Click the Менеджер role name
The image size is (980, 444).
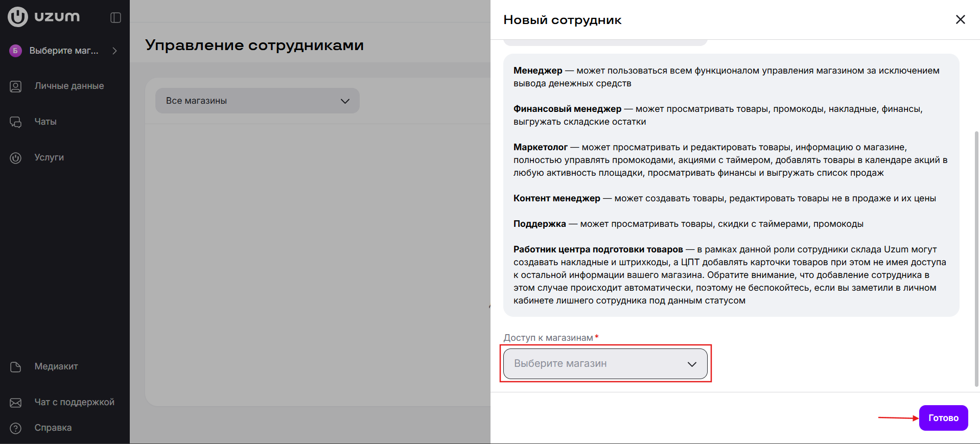pyautogui.click(x=538, y=71)
